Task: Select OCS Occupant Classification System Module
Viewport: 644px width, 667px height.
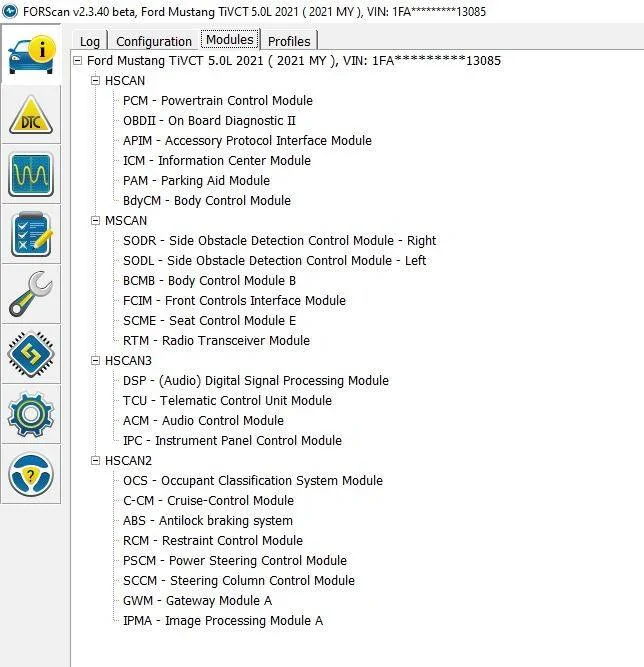Action: click(x=253, y=480)
